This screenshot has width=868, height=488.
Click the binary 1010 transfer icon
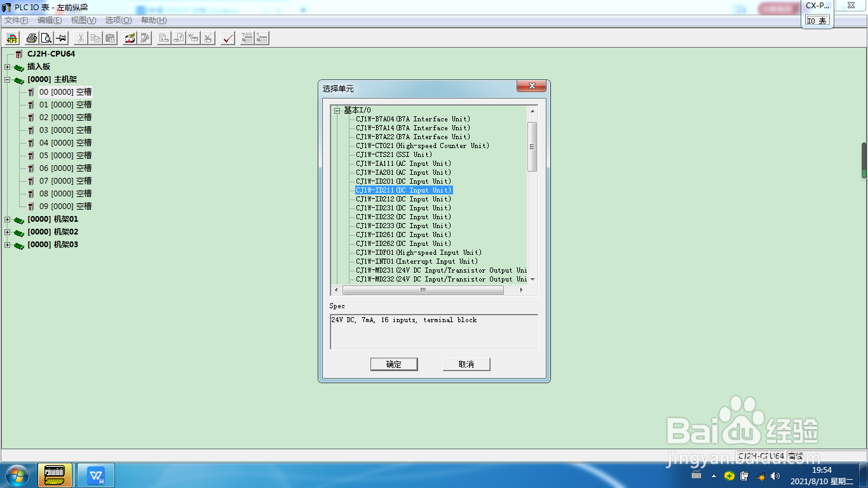247,38
